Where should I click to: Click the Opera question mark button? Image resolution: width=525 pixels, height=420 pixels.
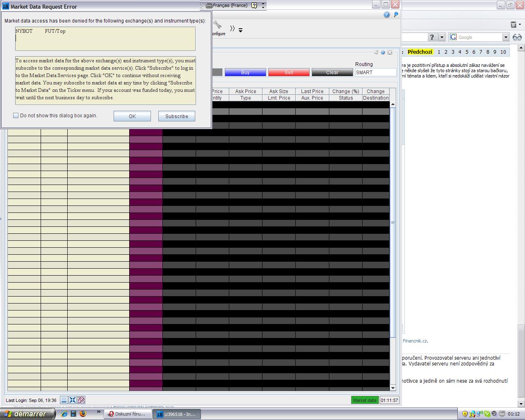coord(432,37)
